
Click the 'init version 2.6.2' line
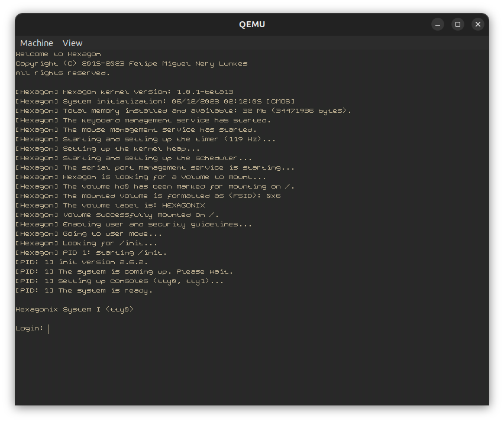pos(82,262)
